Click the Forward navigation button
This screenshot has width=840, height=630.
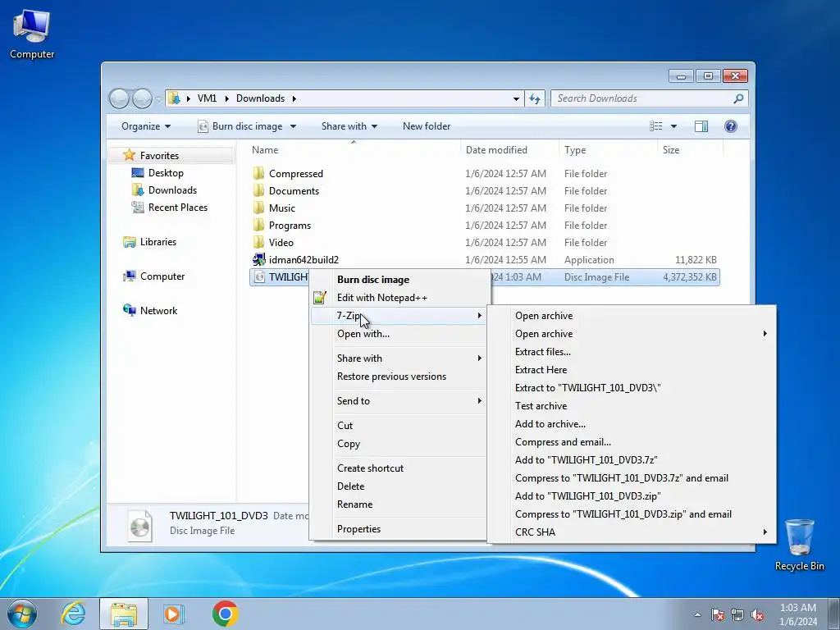coord(142,98)
